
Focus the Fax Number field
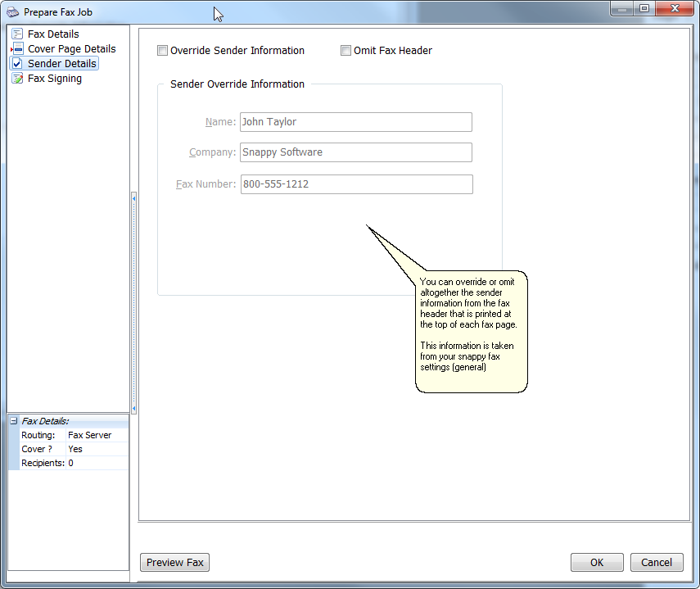[355, 184]
